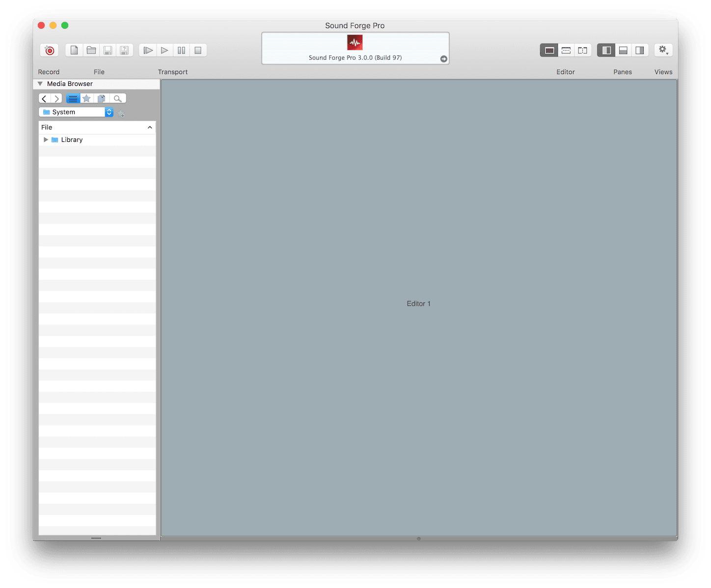Open the System location dropdown
Image resolution: width=711 pixels, height=588 pixels.
tap(76, 112)
